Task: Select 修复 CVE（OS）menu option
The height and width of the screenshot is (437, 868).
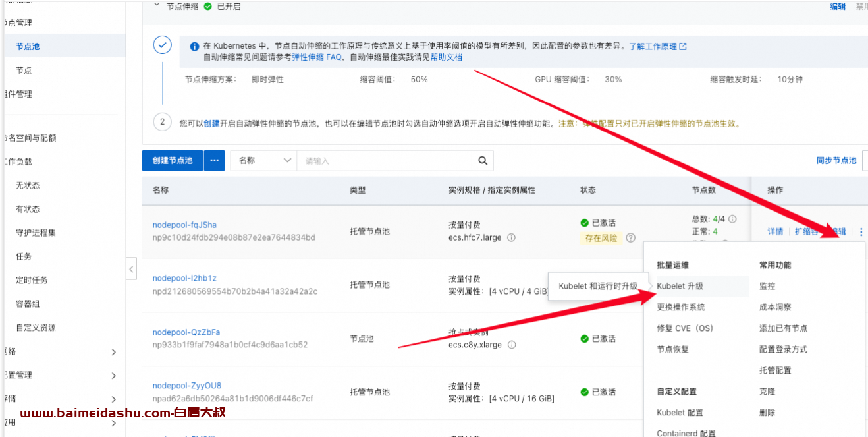Action: 684,328
